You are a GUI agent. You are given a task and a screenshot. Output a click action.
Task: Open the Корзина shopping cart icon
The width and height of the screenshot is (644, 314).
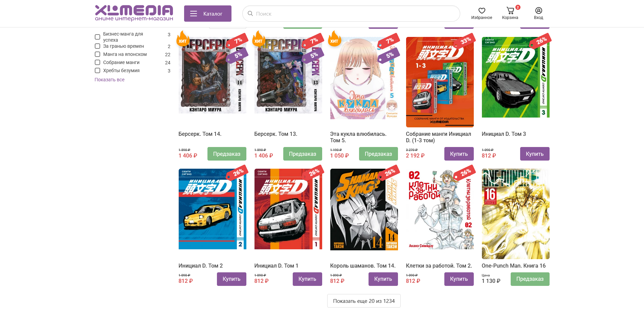[510, 11]
